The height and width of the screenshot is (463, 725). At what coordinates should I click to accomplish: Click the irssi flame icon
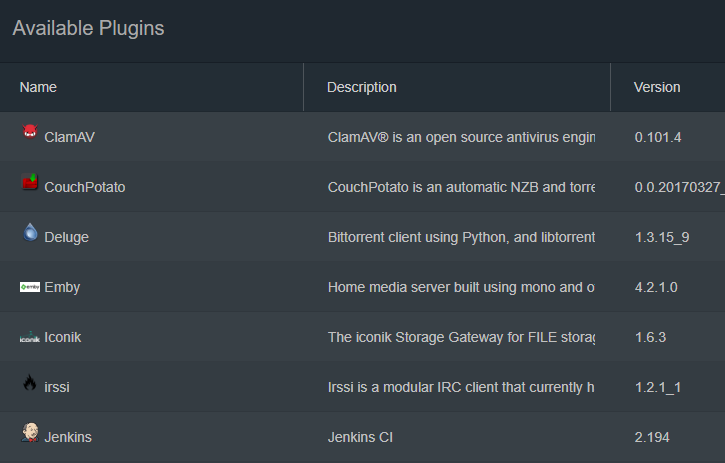[x=30, y=383]
